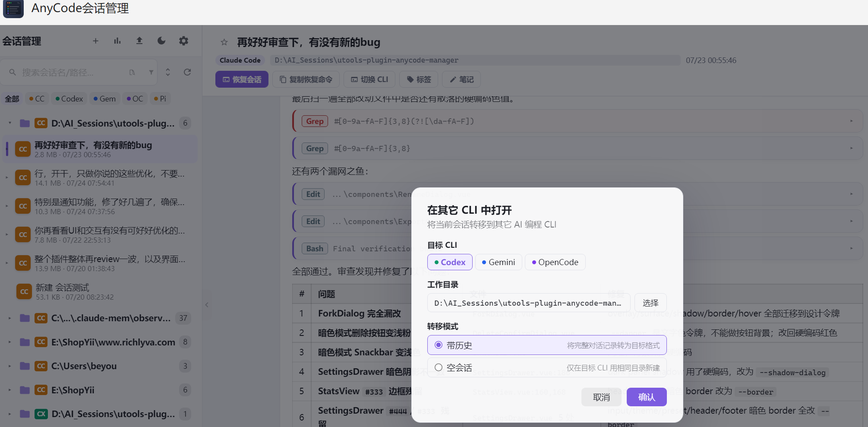
Task: Click the refresh sessions icon
Action: [187, 72]
